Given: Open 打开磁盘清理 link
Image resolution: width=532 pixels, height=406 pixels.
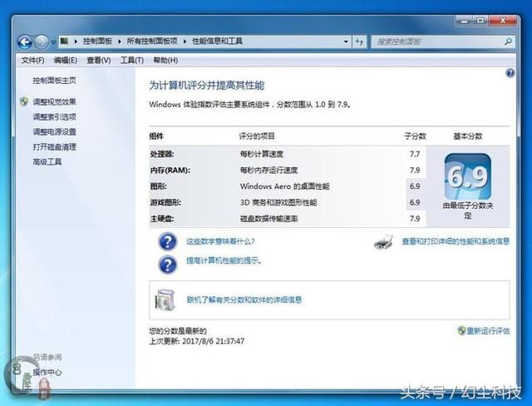Looking at the screenshot, I should pyautogui.click(x=54, y=146).
